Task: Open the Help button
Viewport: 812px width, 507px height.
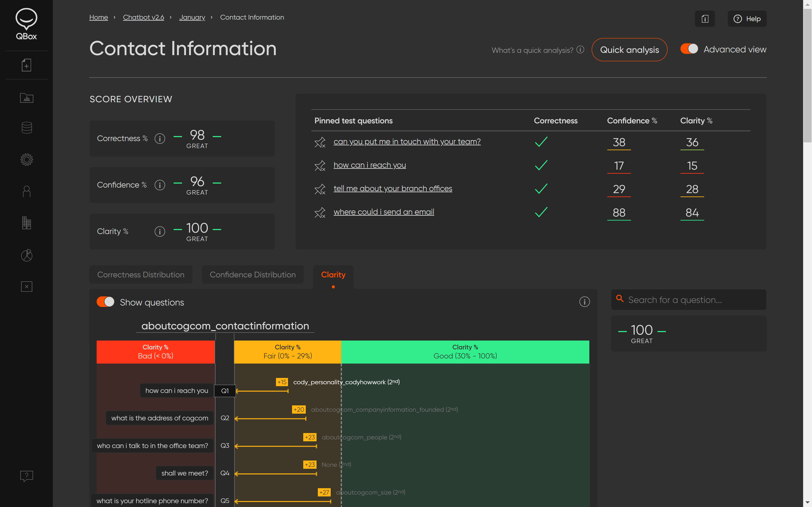Action: pyautogui.click(x=747, y=19)
